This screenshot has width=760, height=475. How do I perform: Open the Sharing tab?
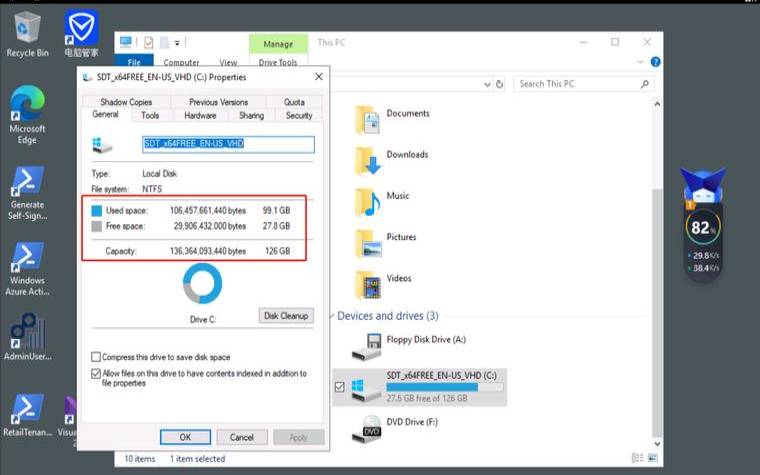[252, 115]
